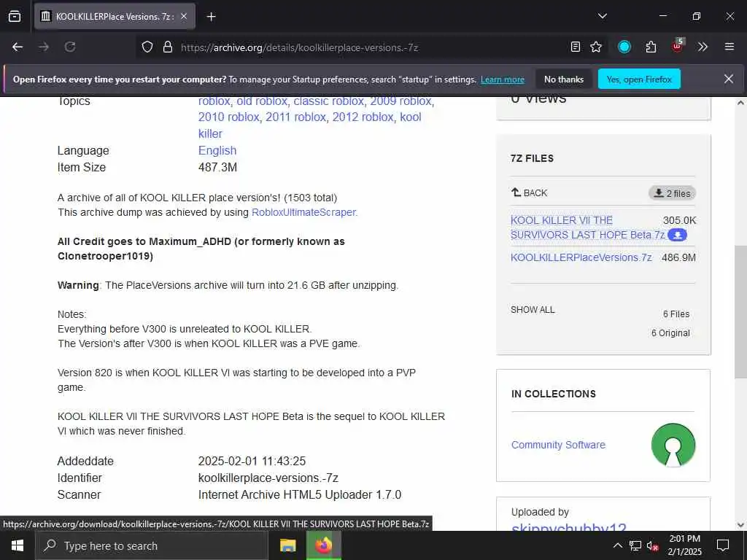Bookmark this page with star icon
747x560 pixels.
(596, 47)
